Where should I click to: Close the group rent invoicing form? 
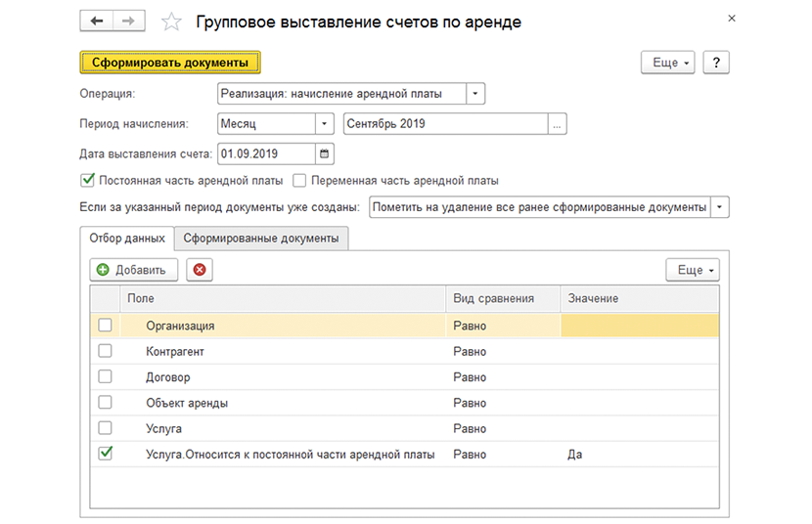[x=732, y=19]
